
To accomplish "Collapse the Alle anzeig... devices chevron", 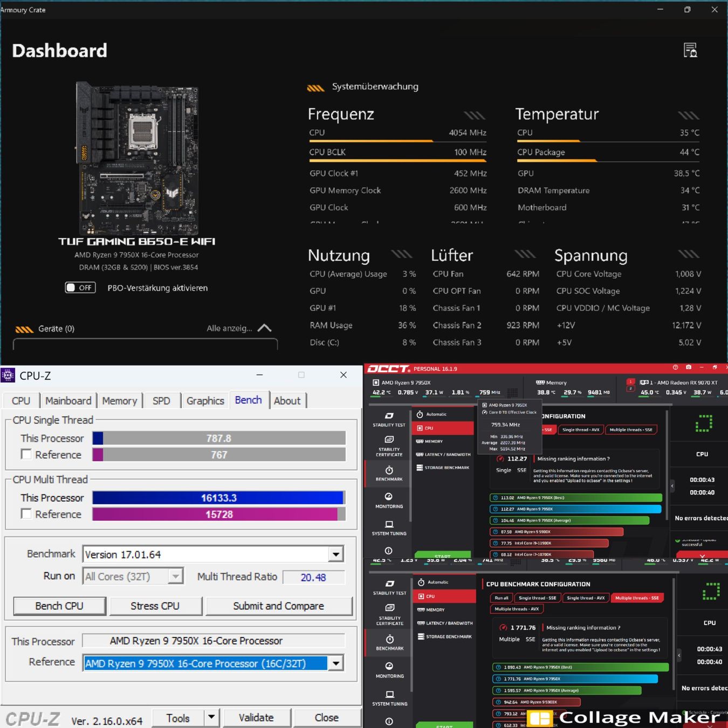I will (x=264, y=328).
